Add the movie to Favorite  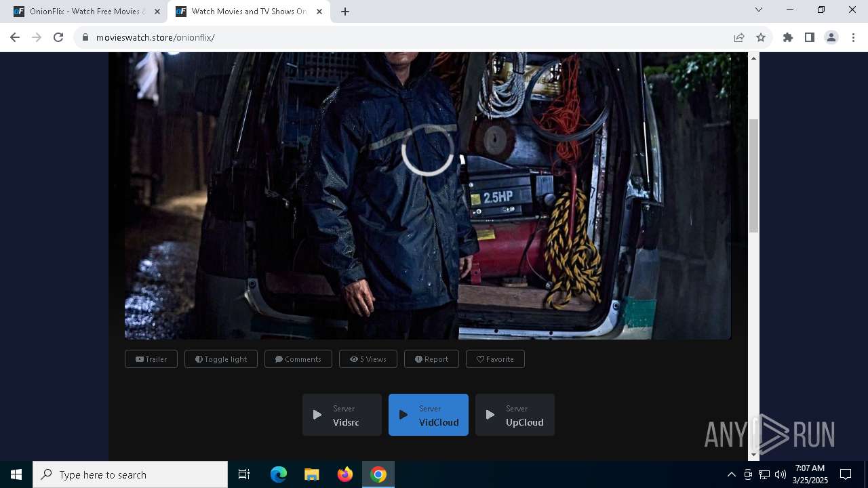495,359
